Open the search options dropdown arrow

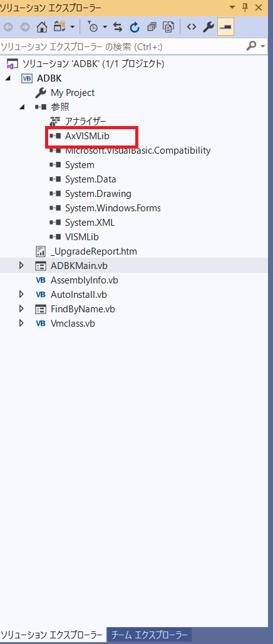click(263, 46)
